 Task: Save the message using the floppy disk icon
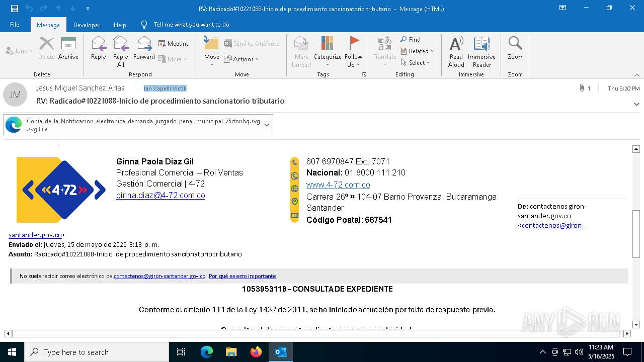(x=14, y=9)
